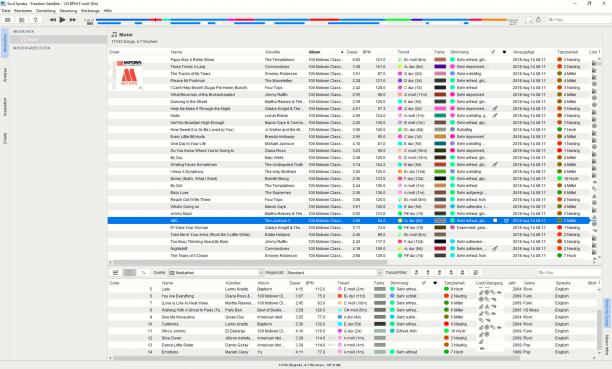Click the checkmark column header in the upper table
This screenshot has height=369, width=612.
tap(493, 52)
